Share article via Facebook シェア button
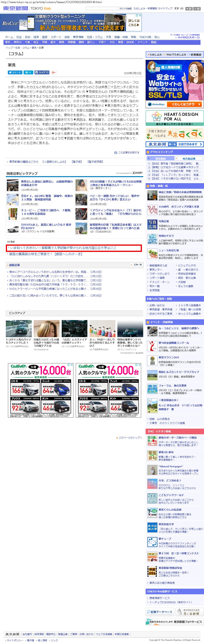This screenshot has width=204, height=644. (42, 72)
